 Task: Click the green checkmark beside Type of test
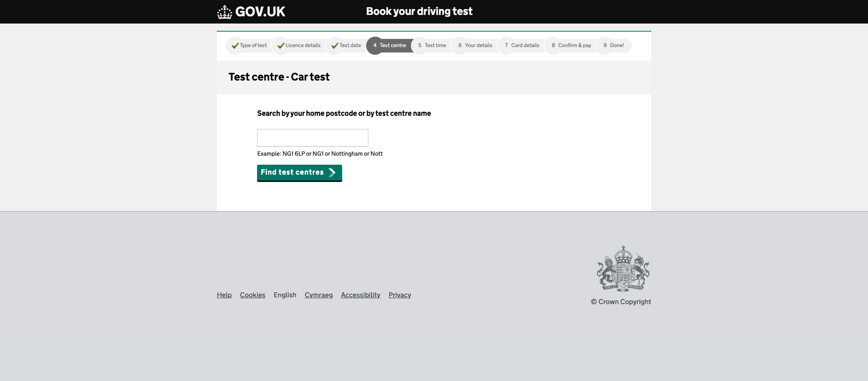pos(235,46)
